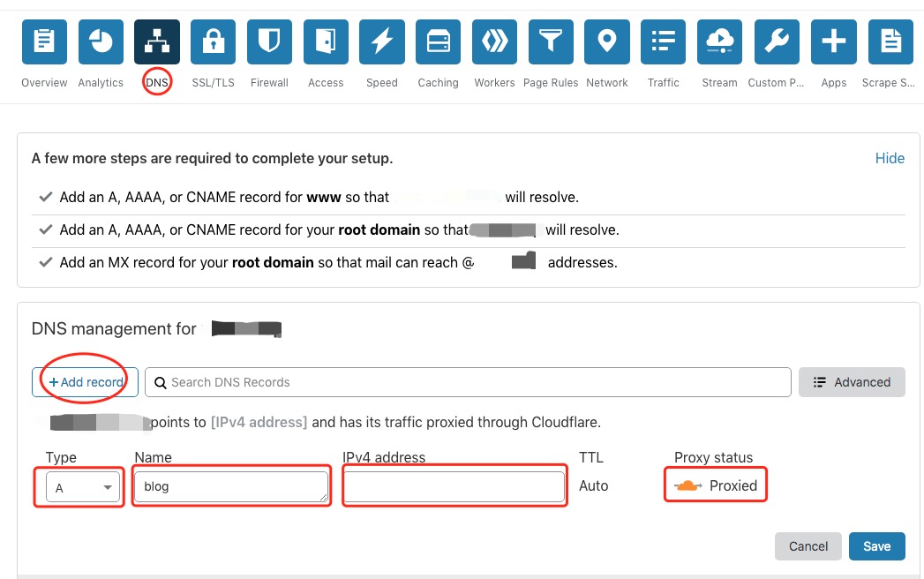This screenshot has width=924, height=579.
Task: Select the Caching drive icon
Action: tap(439, 41)
